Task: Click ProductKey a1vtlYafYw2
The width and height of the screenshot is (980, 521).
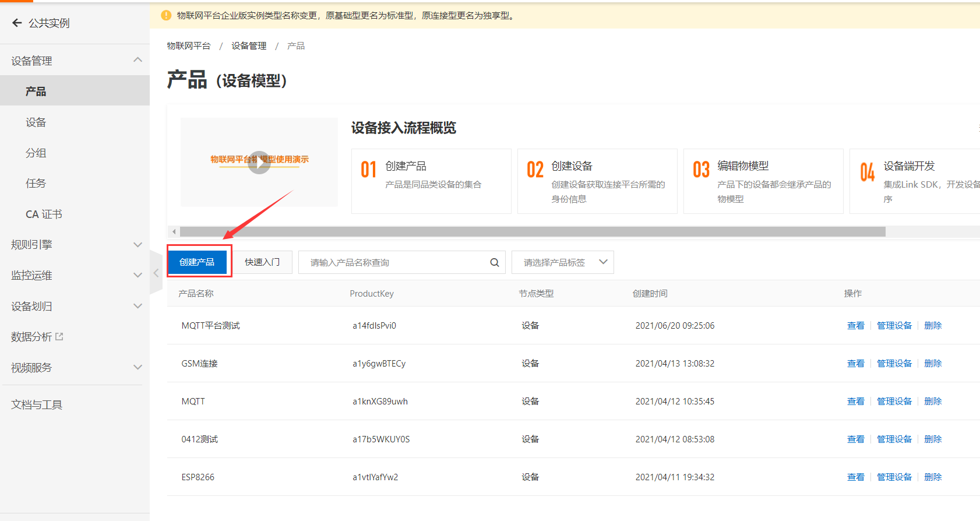Action: click(x=375, y=477)
